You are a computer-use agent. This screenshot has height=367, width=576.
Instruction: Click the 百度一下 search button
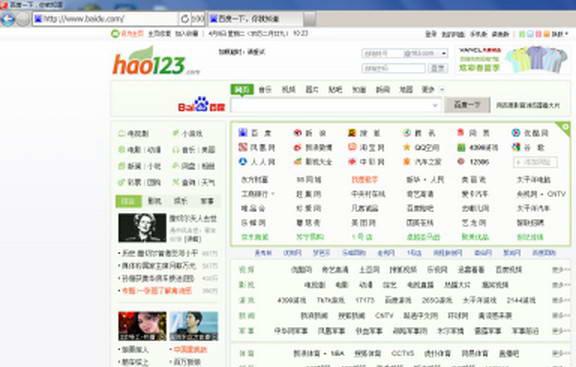467,105
